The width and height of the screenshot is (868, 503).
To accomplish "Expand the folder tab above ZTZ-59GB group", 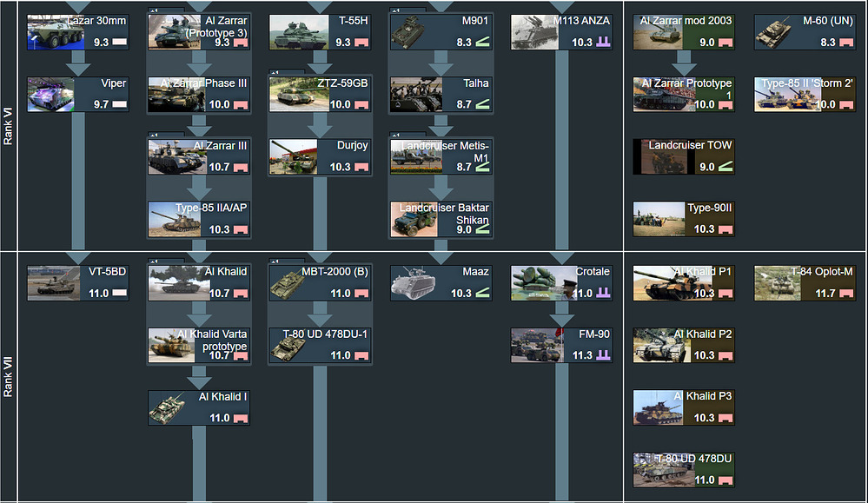I will click(x=286, y=72).
